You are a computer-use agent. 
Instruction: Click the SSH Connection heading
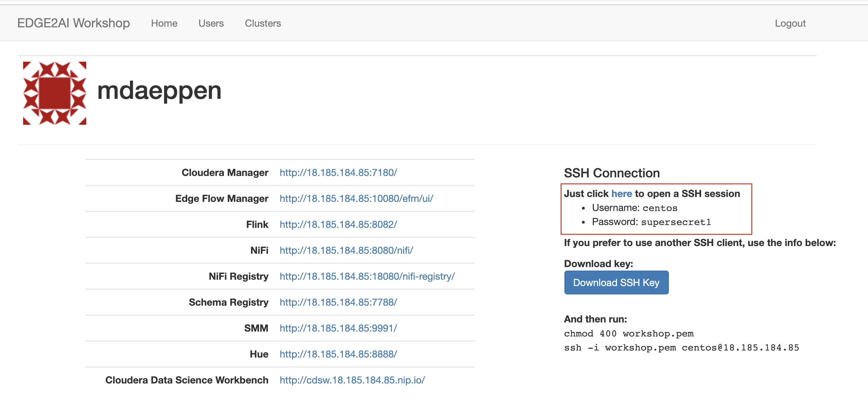(x=612, y=173)
